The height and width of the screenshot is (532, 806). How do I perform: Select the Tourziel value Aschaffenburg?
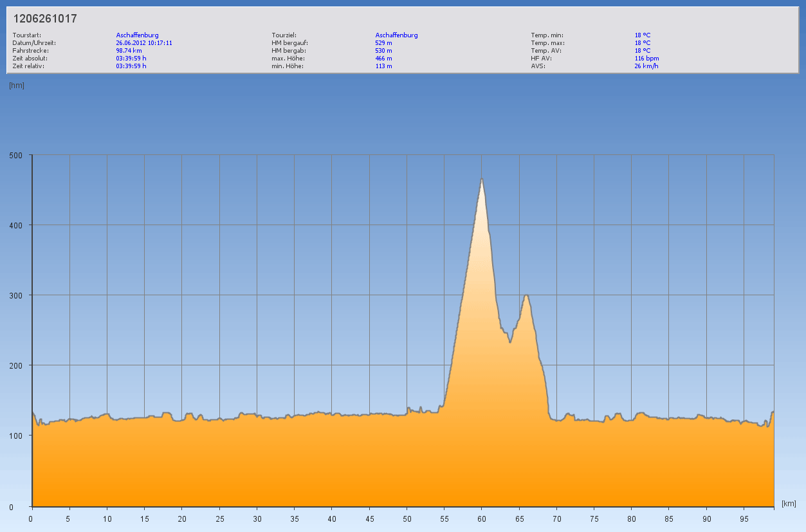(396, 35)
